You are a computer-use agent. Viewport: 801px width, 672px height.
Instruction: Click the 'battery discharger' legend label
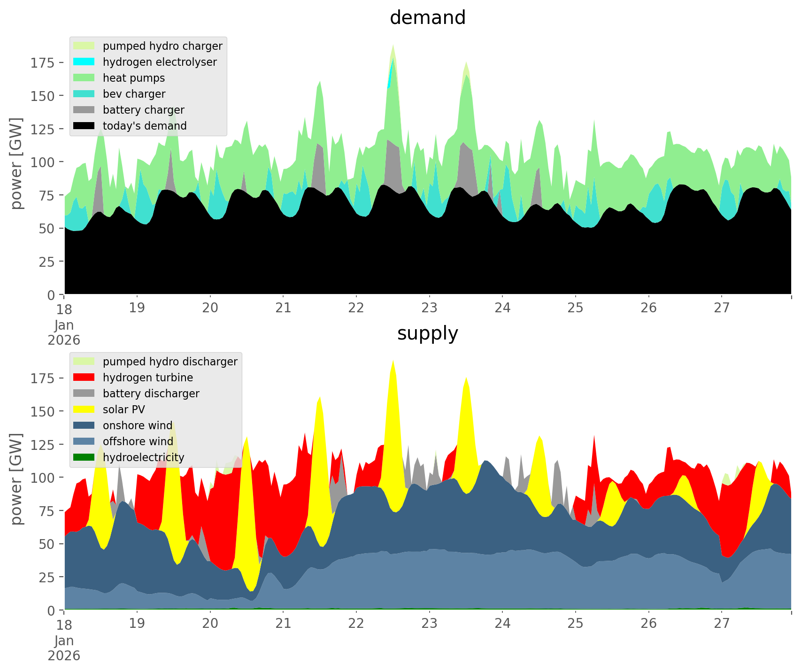point(151,394)
